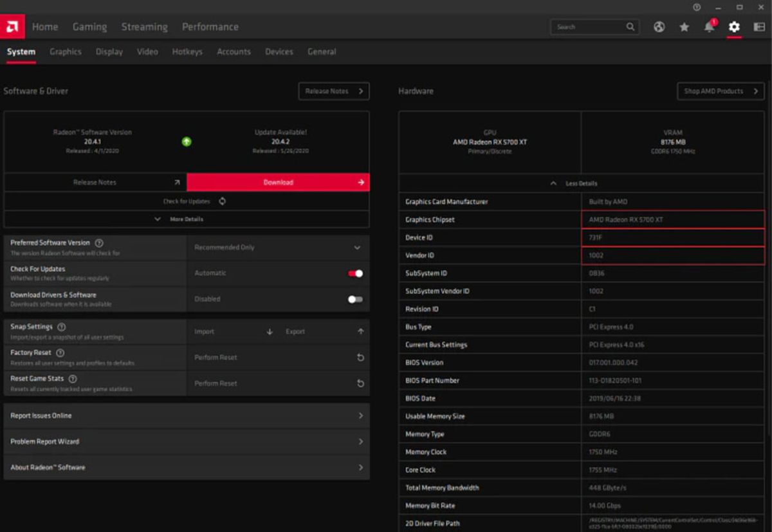Screen dimensions: 772x532
Task: Select the Performance tab
Action: [210, 27]
